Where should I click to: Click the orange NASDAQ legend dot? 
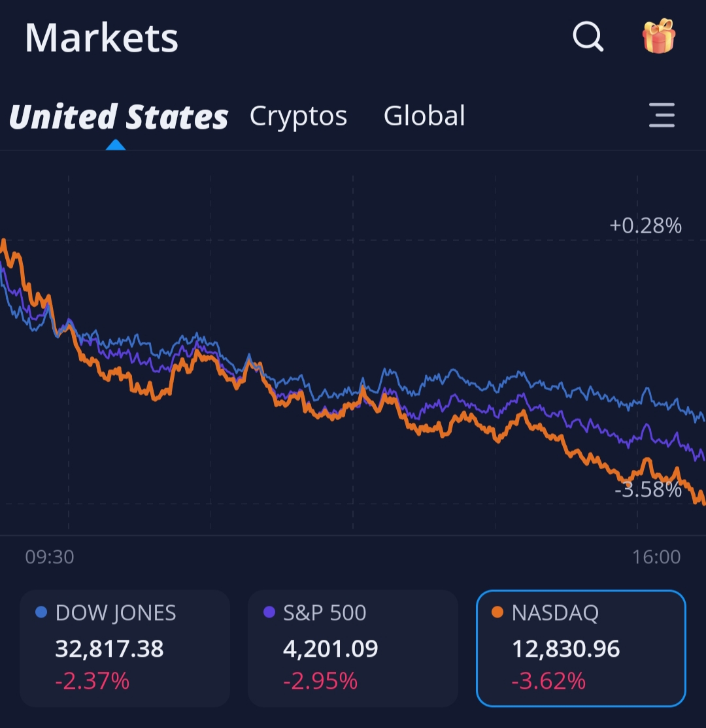point(497,613)
